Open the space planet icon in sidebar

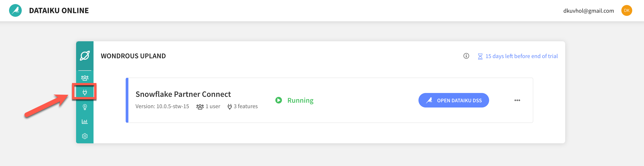[x=85, y=56]
